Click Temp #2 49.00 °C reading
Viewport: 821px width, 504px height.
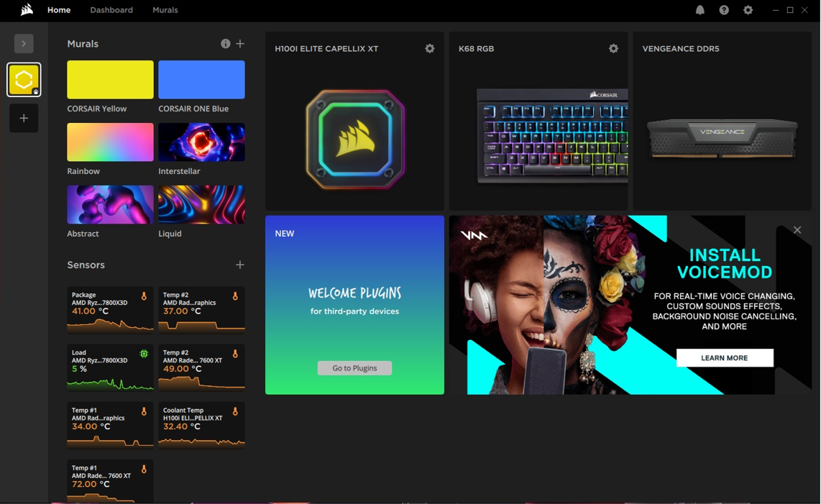182,369
